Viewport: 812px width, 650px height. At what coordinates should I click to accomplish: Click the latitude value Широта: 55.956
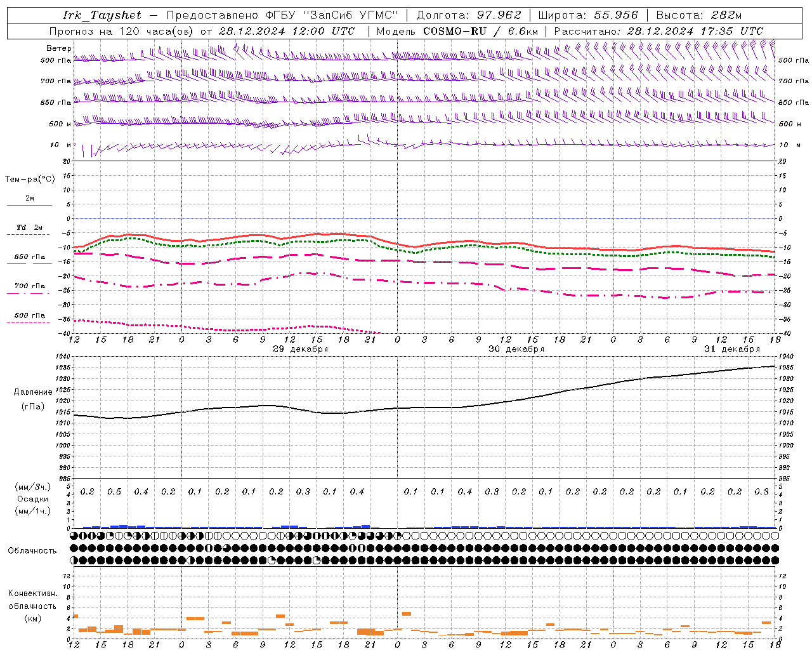coord(588,15)
